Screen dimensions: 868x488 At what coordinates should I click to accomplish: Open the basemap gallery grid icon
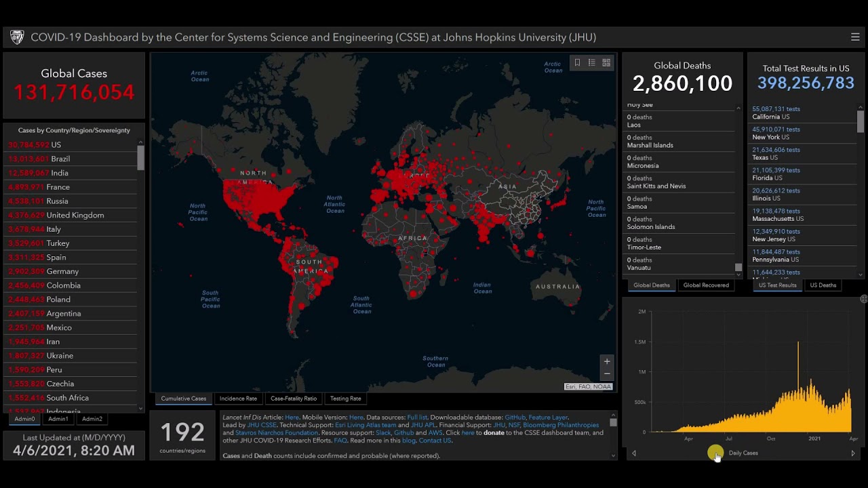click(606, 62)
